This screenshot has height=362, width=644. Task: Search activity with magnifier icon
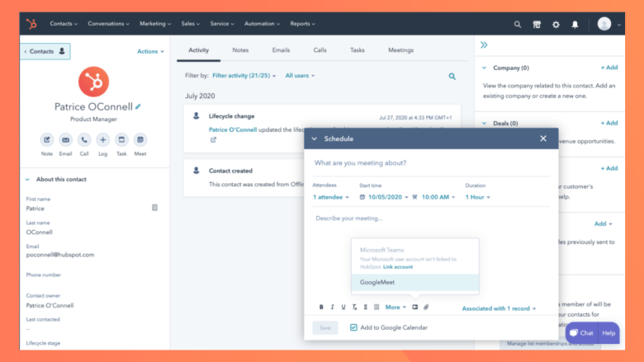coord(452,76)
